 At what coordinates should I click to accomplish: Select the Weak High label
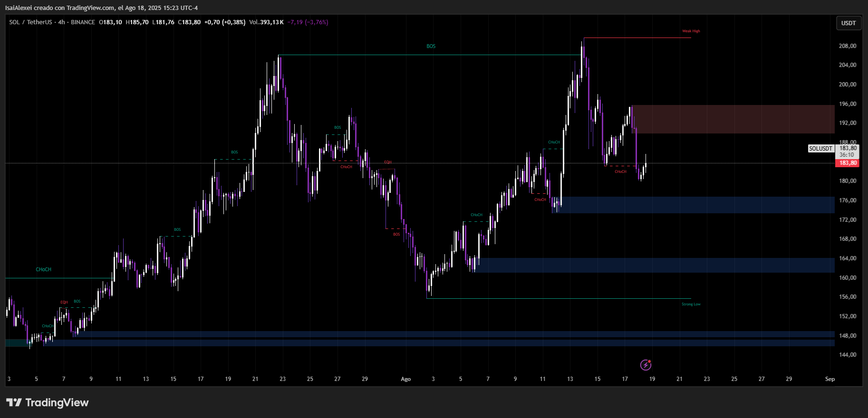(x=691, y=31)
